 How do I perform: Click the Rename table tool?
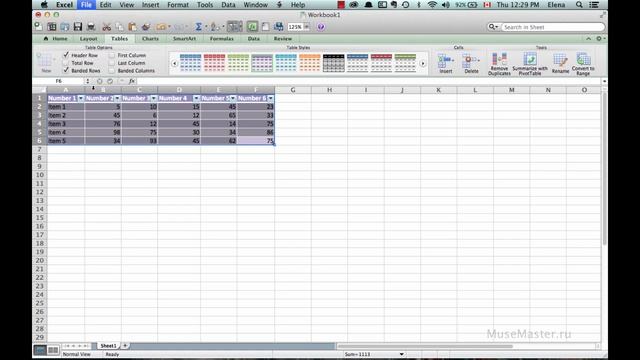tap(560, 63)
